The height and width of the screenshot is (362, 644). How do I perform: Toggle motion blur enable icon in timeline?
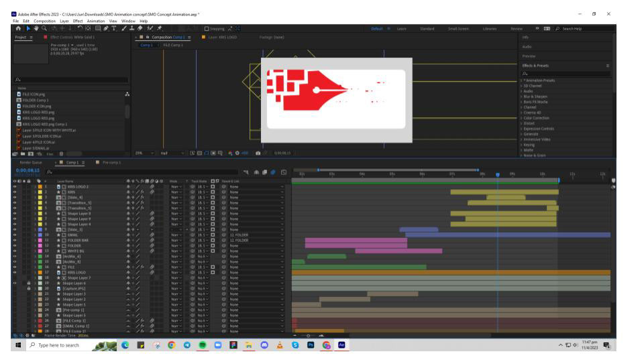(273, 172)
